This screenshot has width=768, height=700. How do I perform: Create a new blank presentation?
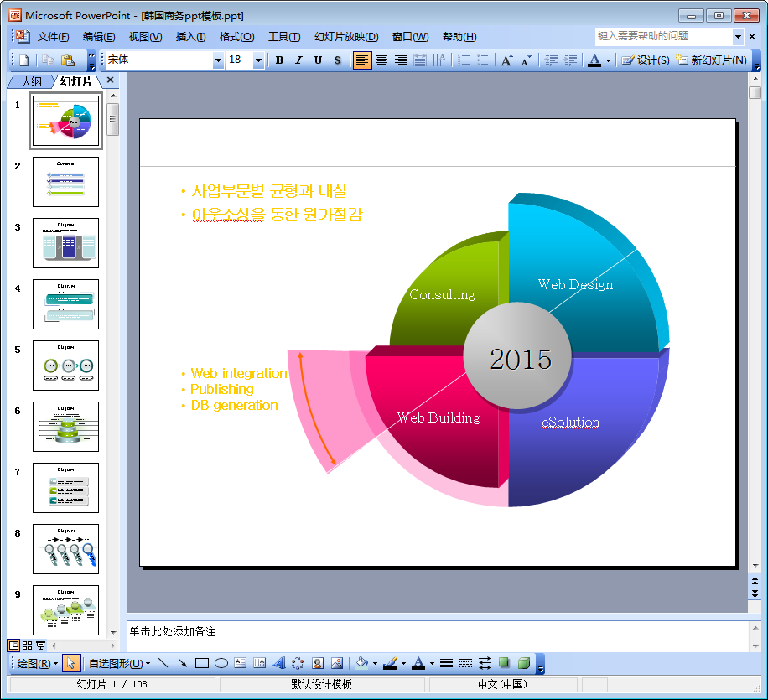pyautogui.click(x=23, y=60)
